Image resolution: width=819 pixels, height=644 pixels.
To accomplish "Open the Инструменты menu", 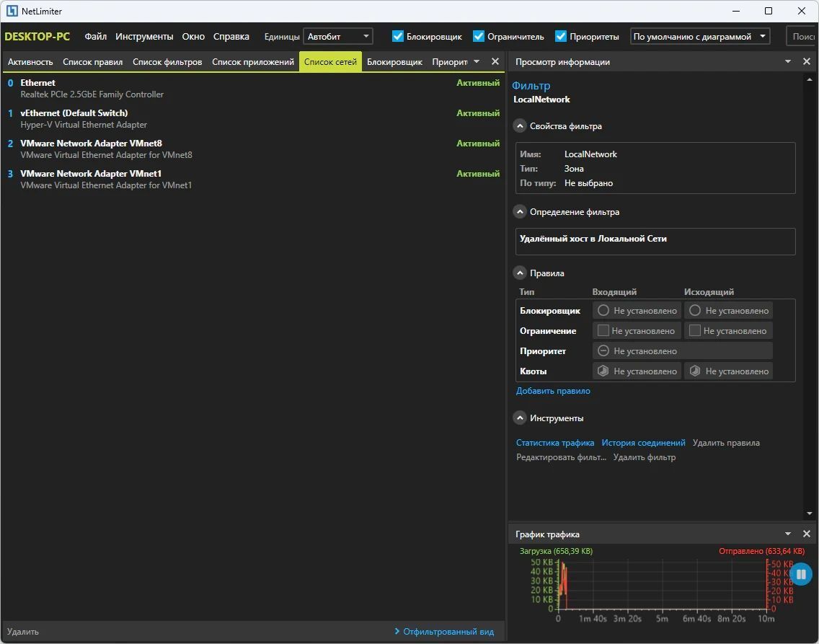I will 144,37.
